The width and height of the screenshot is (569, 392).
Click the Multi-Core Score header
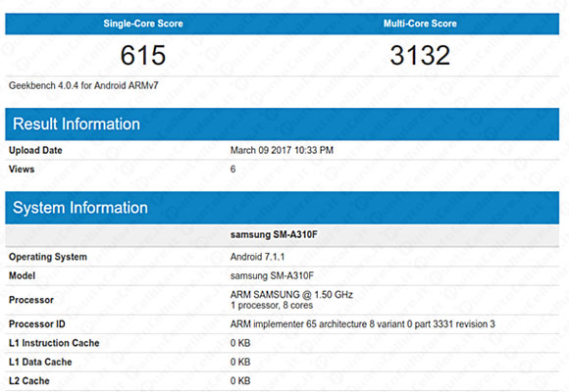tap(420, 24)
